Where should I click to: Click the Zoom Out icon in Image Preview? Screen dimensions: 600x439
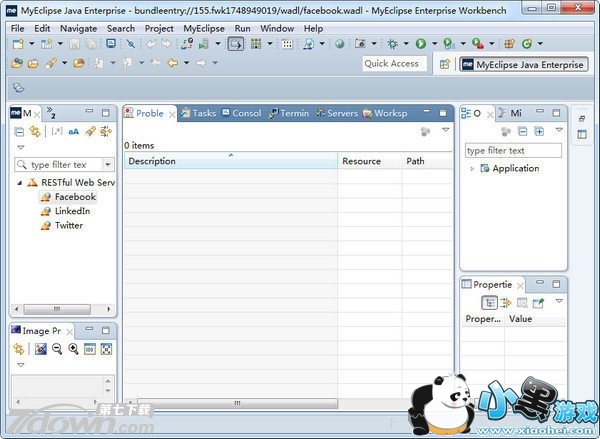(57, 349)
